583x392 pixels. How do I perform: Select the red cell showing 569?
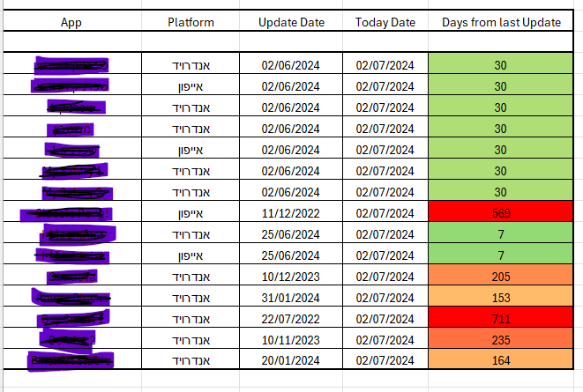pyautogui.click(x=500, y=213)
